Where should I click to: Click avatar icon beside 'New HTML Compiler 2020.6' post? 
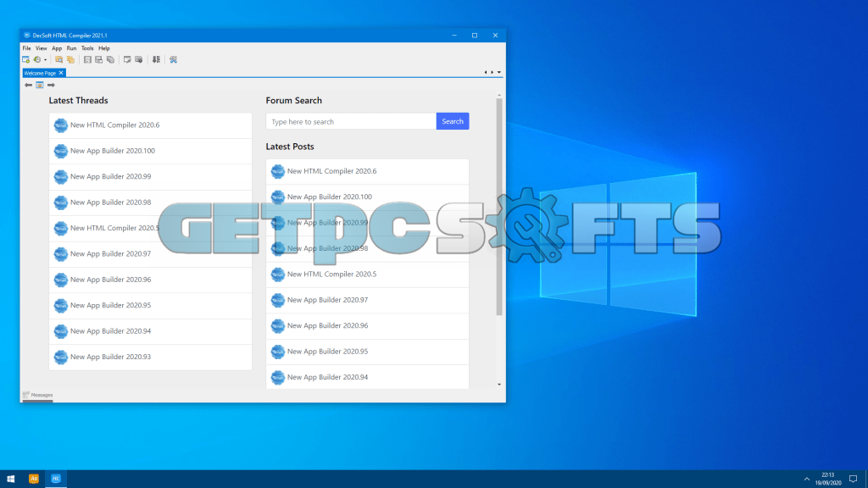278,171
